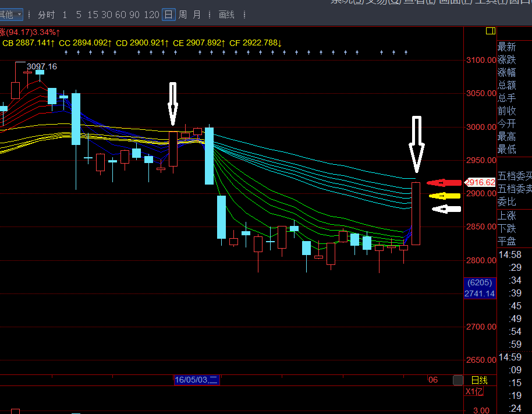Open the 其他 dropdown at top left

[12, 15]
